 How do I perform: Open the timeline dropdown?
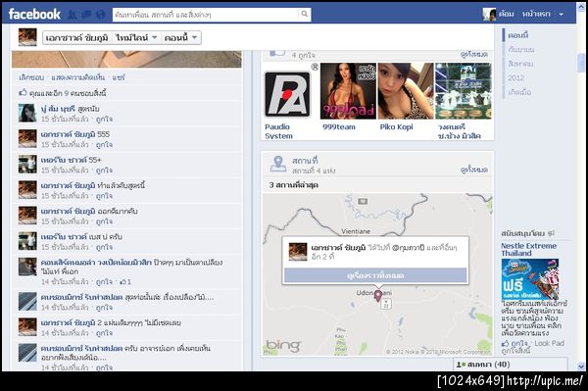pyautogui.click(x=136, y=38)
